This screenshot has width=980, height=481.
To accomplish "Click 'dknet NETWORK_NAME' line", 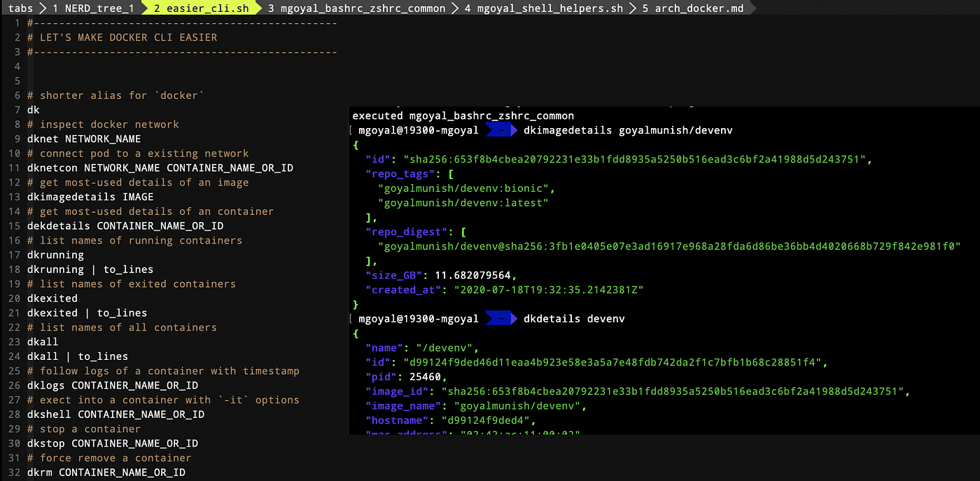I will click(84, 139).
